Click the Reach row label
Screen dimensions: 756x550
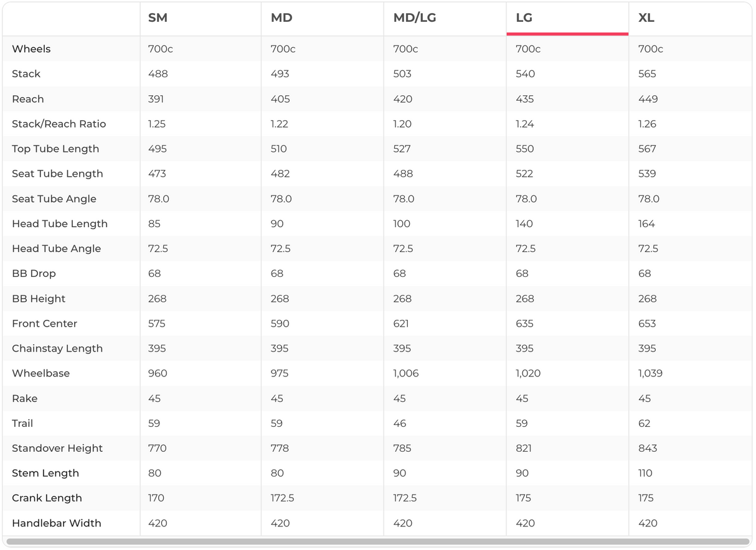pyautogui.click(x=28, y=99)
